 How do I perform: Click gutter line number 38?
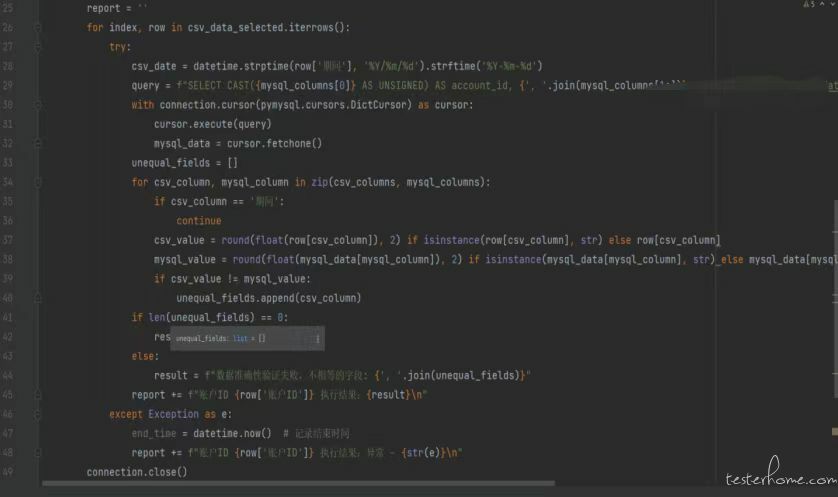coord(7,259)
